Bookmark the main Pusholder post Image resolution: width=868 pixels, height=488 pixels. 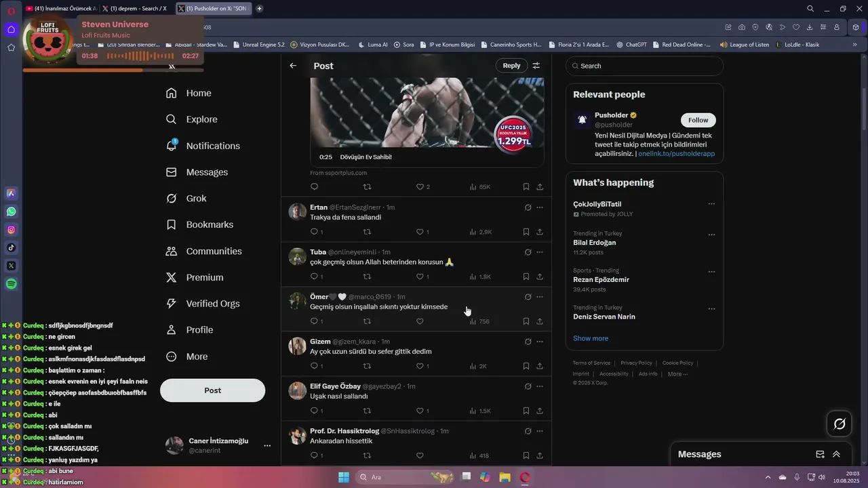tap(526, 186)
